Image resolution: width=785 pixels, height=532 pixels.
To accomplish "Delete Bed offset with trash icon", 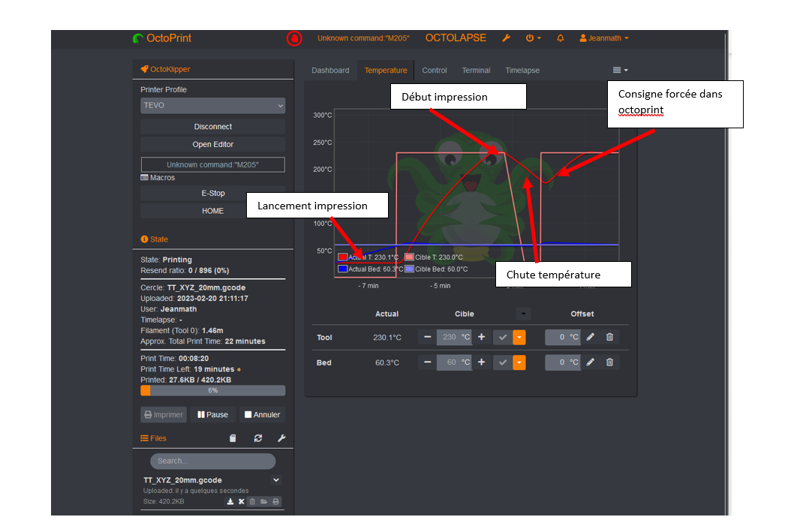I will pos(610,362).
